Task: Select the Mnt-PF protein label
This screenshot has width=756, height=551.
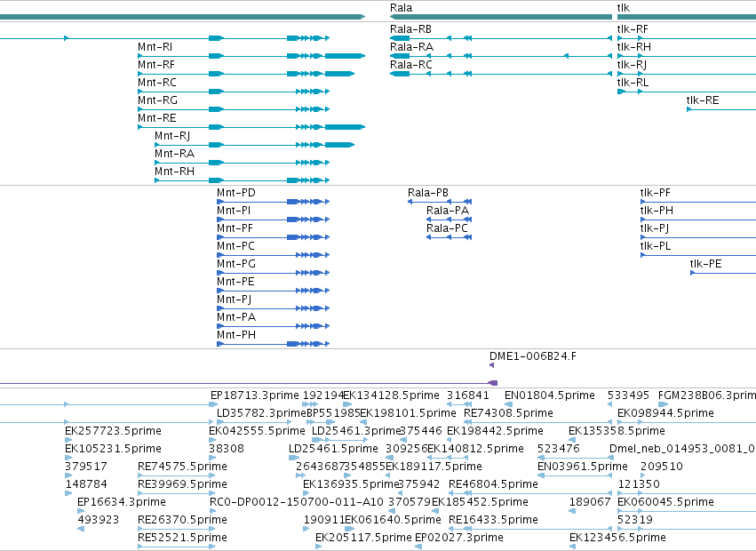Action: coord(235,228)
